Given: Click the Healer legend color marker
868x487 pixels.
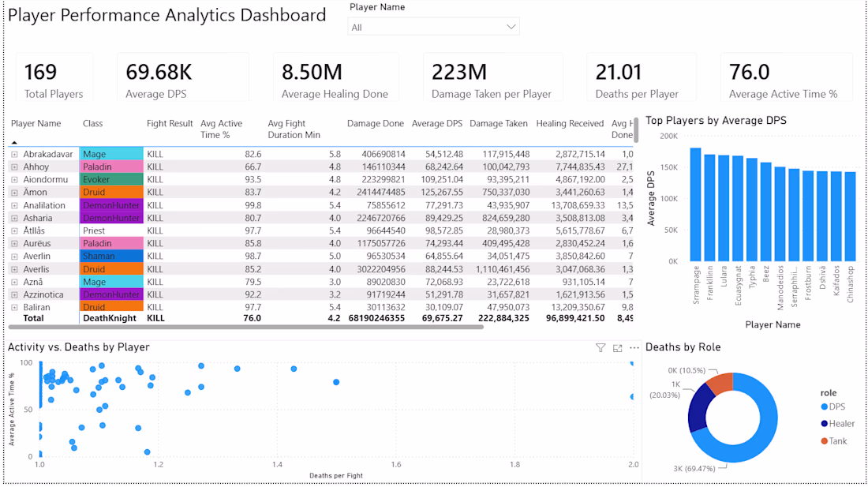Looking at the screenshot, I should click(825, 424).
